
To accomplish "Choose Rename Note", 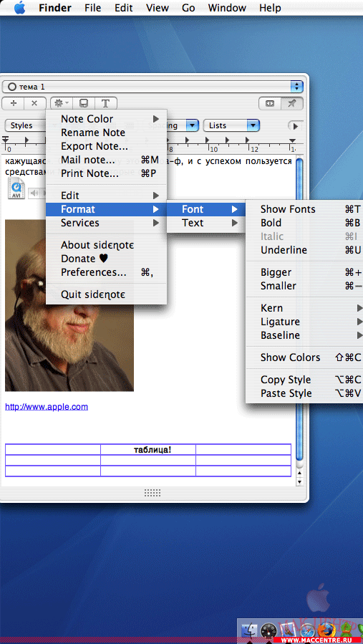I will 107,133.
